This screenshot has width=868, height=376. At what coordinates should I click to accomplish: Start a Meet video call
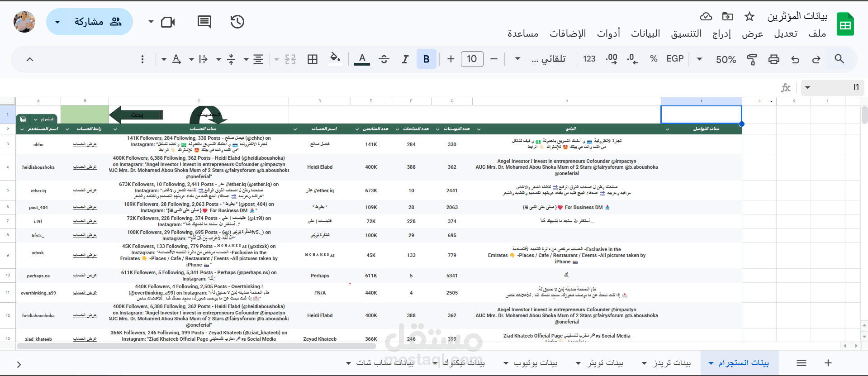pyautogui.click(x=168, y=22)
